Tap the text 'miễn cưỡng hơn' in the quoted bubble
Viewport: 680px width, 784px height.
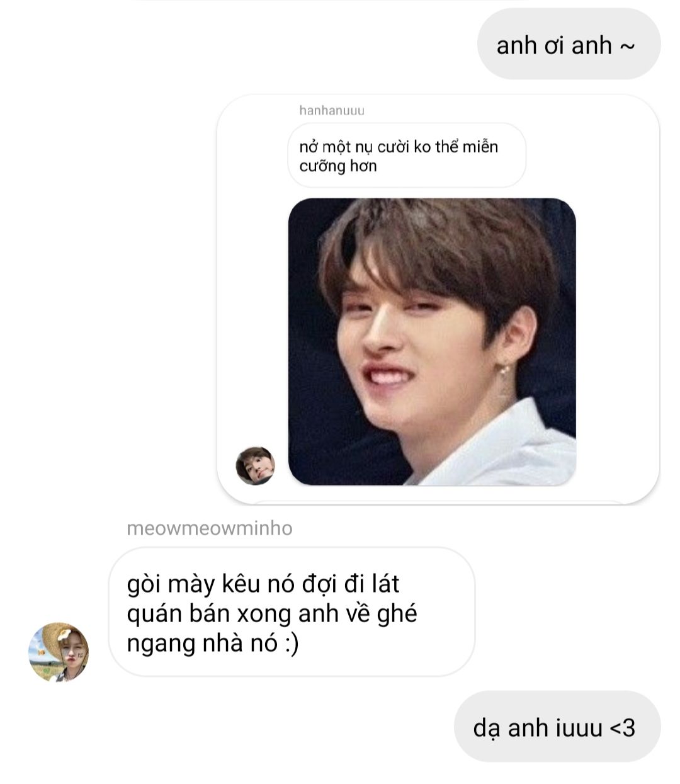tap(399, 156)
